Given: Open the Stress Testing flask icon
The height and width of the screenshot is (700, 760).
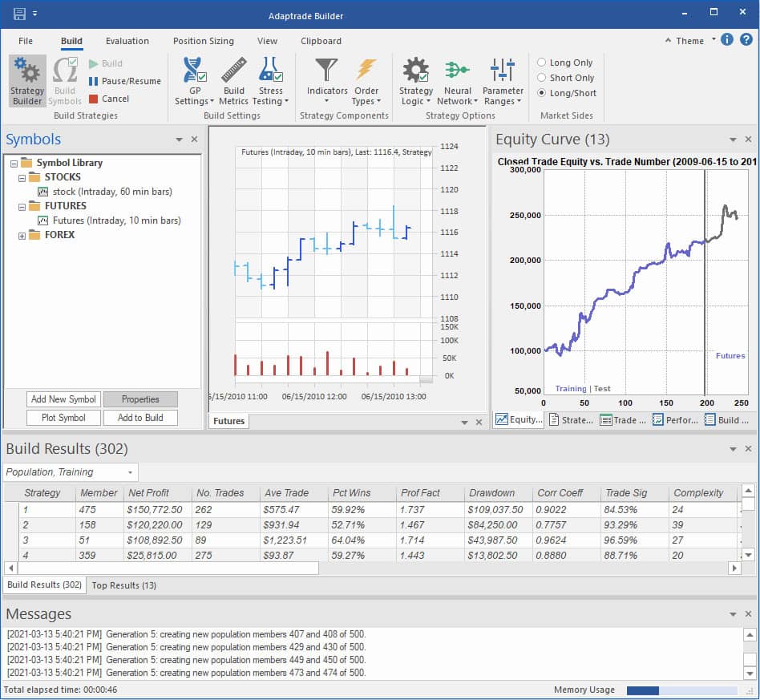Looking at the screenshot, I should click(271, 72).
